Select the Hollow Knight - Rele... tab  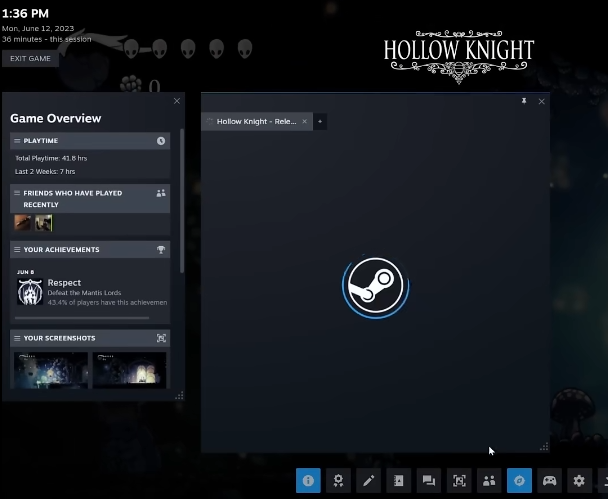[x=257, y=122]
